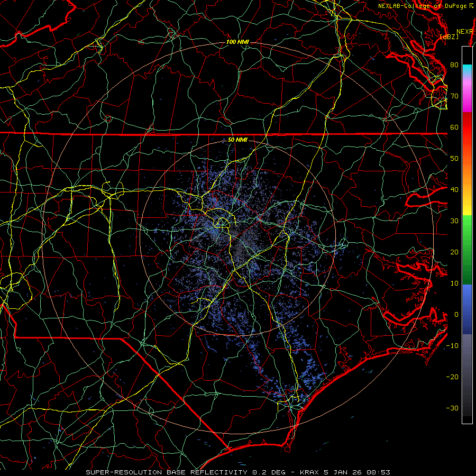The width and height of the screenshot is (476, 476).
Task: Click the 50 dBZ scale label
Action: (454, 159)
